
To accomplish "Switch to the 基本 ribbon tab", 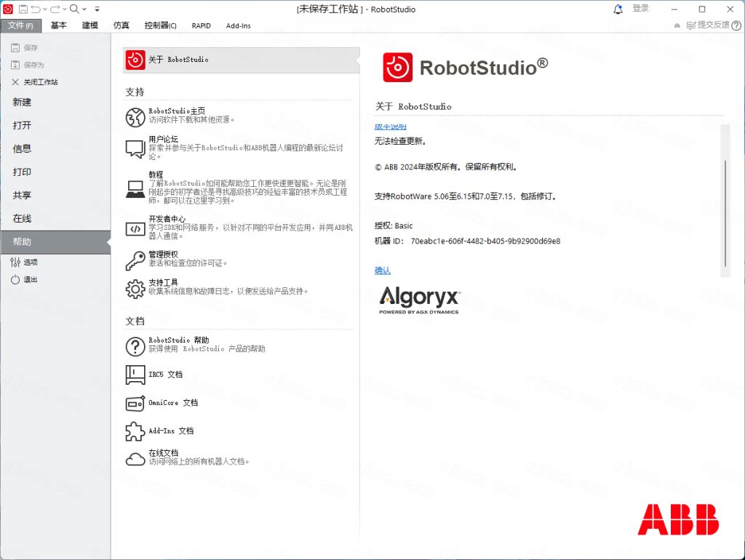I will pos(58,25).
